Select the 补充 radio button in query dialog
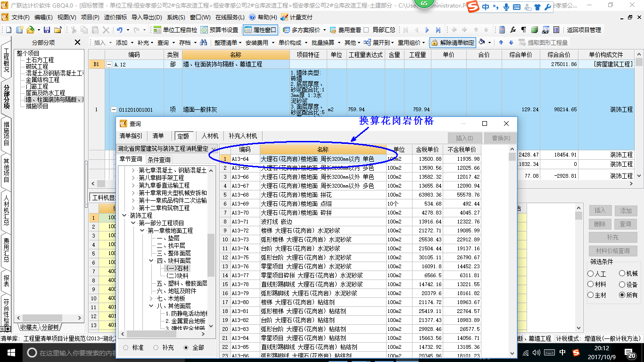Image resolution: width=644 pixels, height=362 pixels. point(156,347)
